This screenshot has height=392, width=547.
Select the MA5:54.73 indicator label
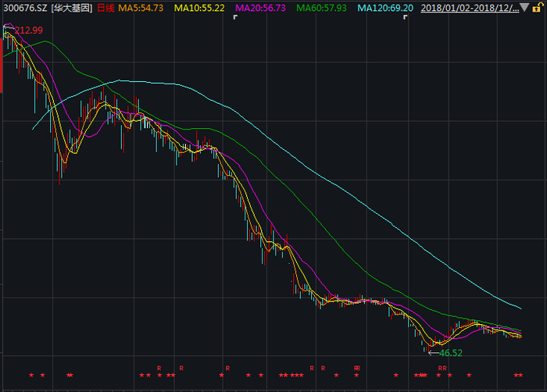point(141,8)
